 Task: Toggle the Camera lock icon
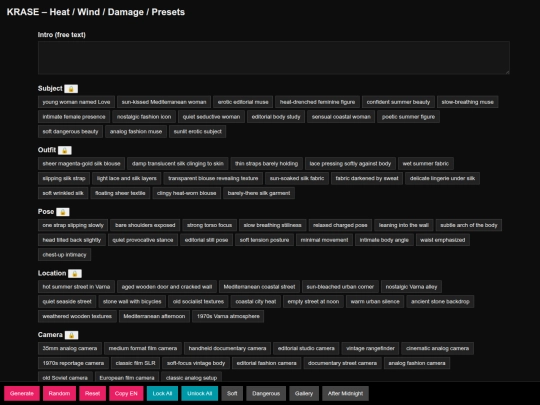pos(71,335)
